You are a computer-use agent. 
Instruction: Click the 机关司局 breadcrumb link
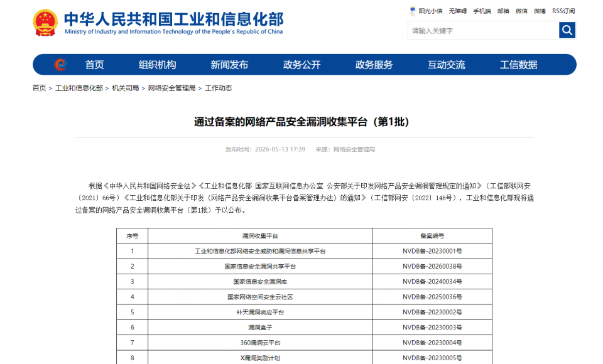(x=126, y=88)
